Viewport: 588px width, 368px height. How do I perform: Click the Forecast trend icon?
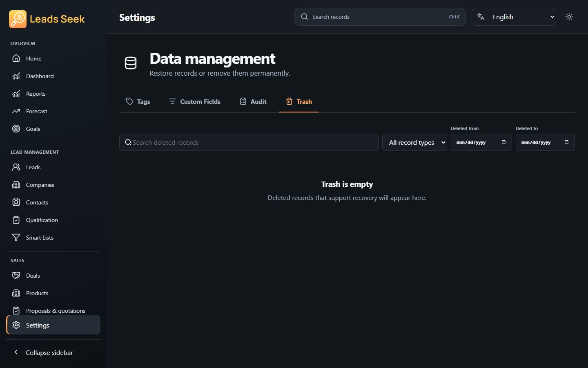(16, 111)
